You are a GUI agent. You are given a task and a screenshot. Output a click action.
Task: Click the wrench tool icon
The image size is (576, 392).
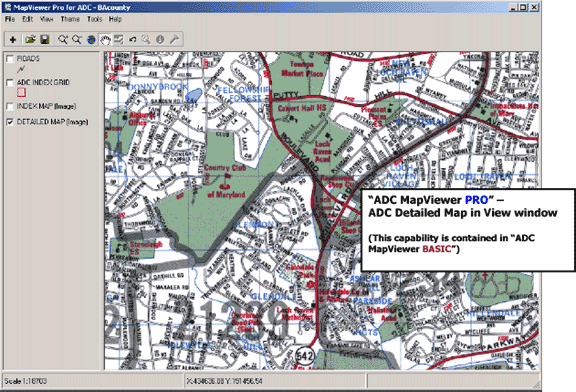tap(174, 39)
